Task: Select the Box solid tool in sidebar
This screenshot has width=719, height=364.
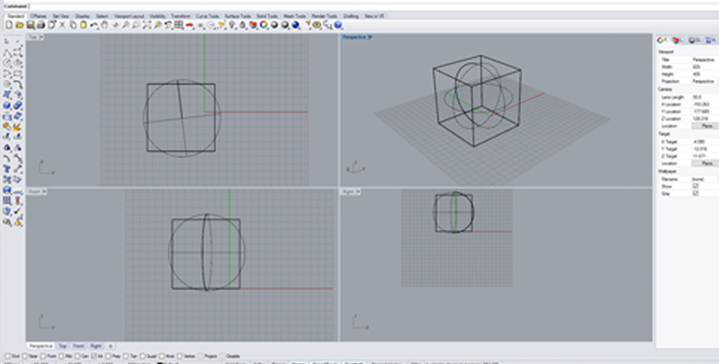Action: [x=7, y=105]
